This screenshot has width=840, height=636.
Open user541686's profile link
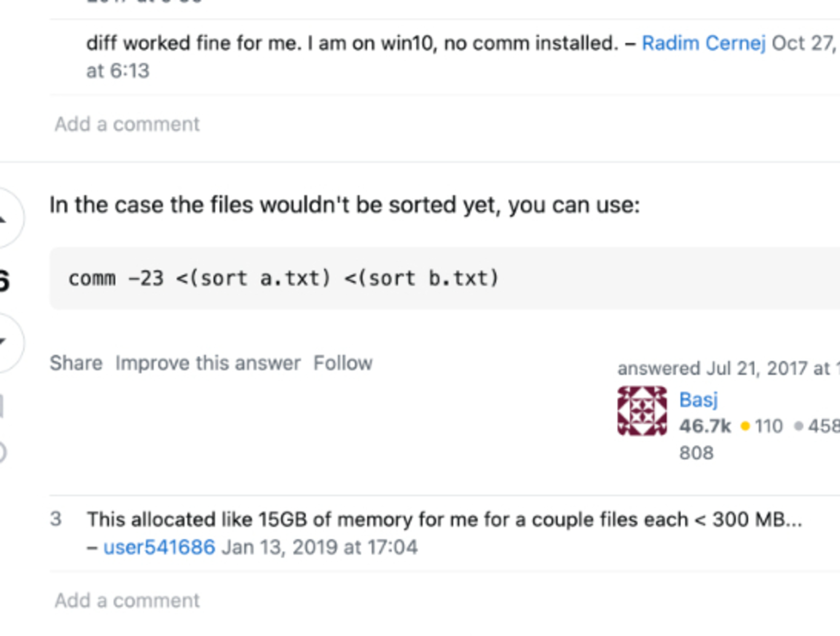coord(159,547)
